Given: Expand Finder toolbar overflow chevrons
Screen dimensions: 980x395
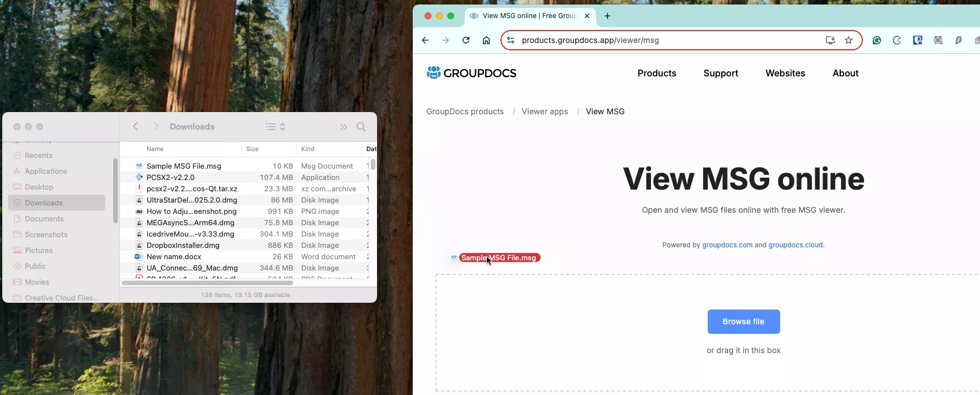Looking at the screenshot, I should pos(343,127).
